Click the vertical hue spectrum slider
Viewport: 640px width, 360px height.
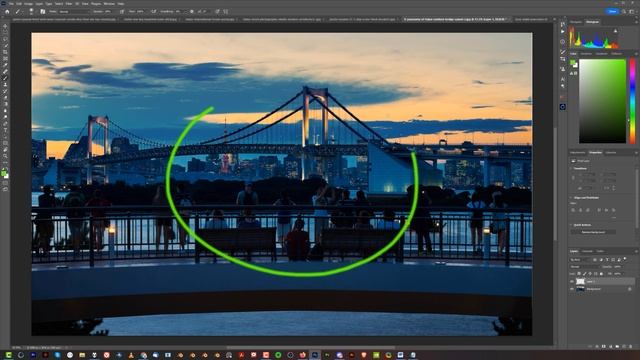632,101
